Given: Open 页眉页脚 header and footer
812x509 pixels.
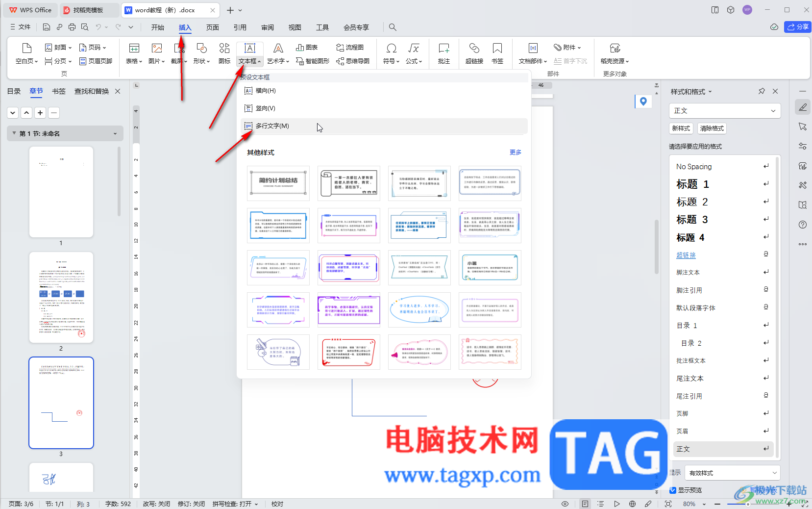Looking at the screenshot, I should (96, 61).
